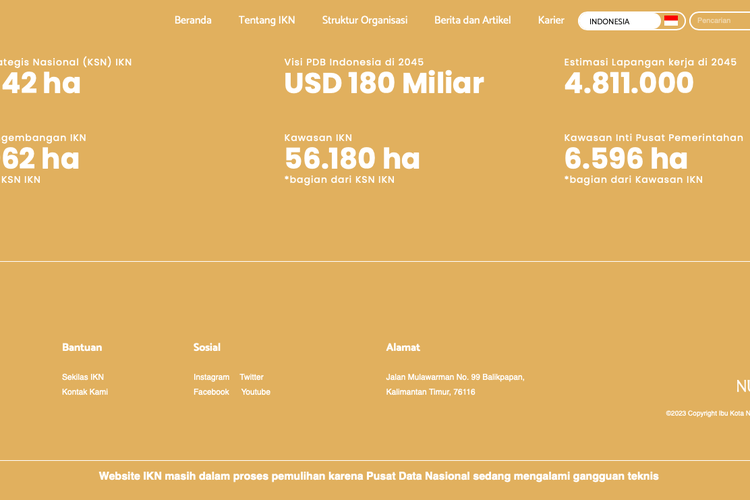This screenshot has height=500, width=750.
Task: Follow the Facebook footer link
Action: coord(211,392)
